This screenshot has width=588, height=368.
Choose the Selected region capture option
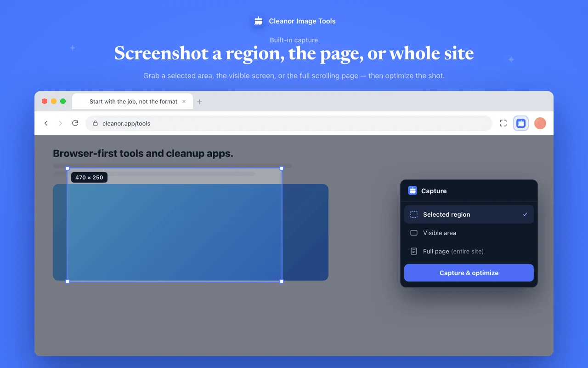pyautogui.click(x=469, y=214)
